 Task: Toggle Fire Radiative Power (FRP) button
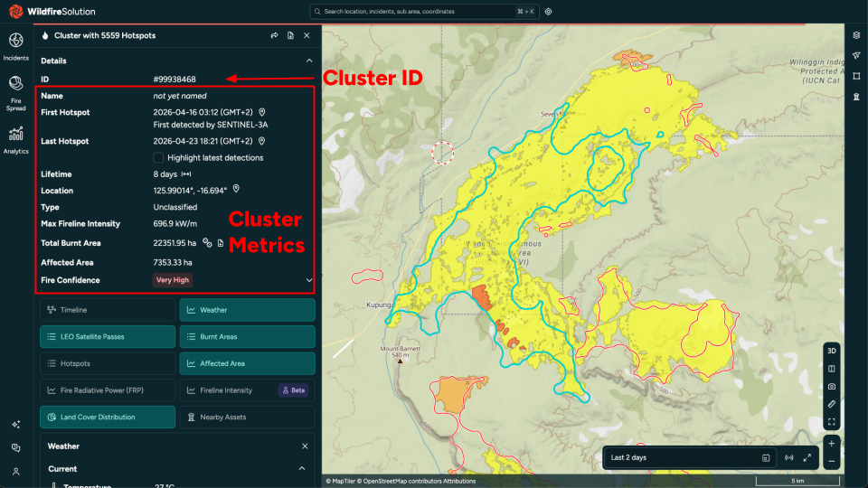pos(108,390)
